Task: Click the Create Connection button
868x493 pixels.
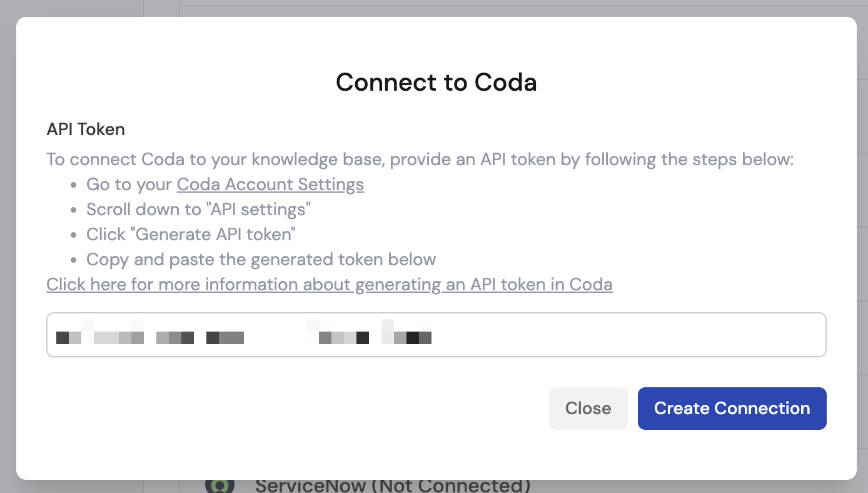Action: (x=731, y=408)
